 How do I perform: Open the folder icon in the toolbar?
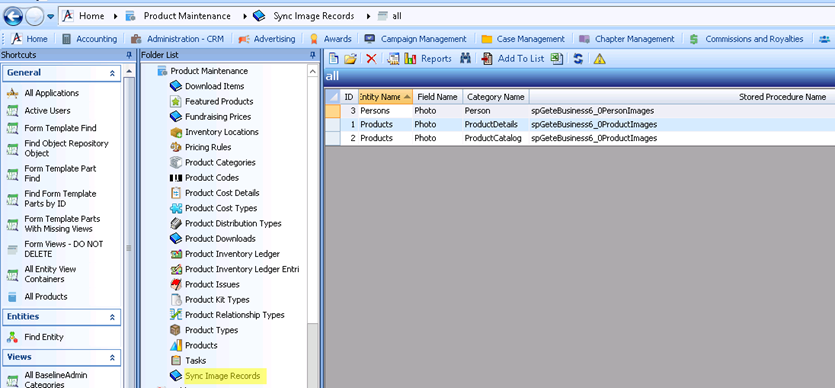(x=350, y=59)
